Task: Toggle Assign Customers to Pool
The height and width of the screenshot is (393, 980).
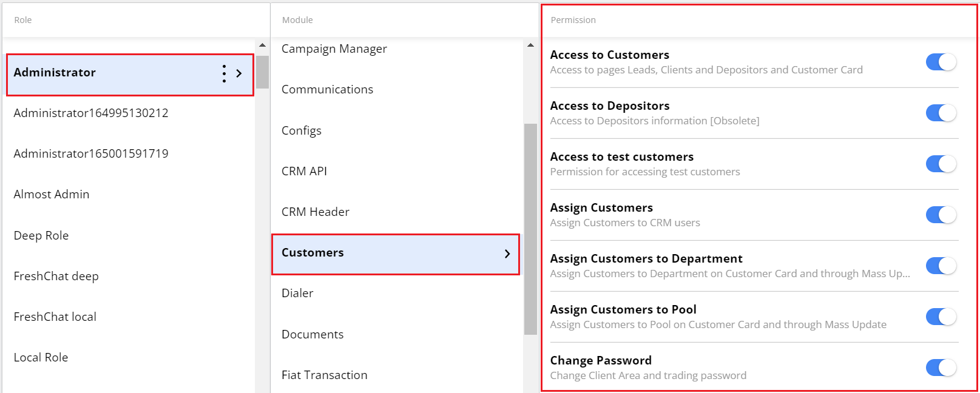Action: [x=940, y=317]
